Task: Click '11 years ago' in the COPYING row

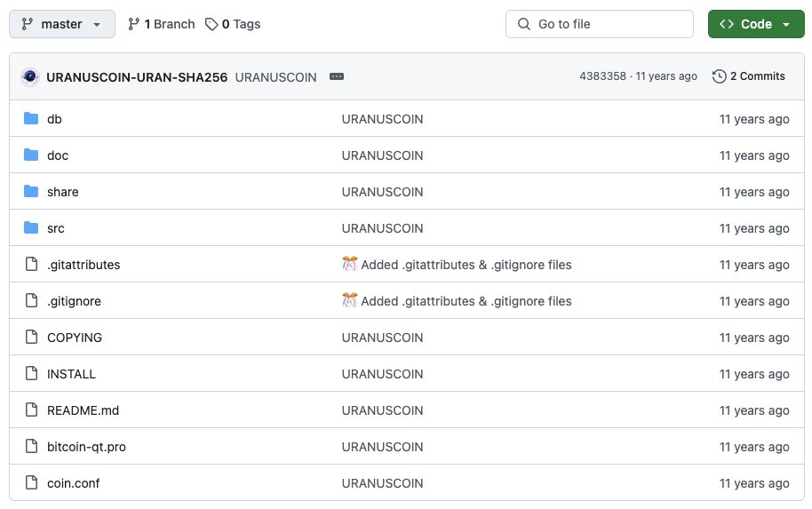Action: coord(754,338)
